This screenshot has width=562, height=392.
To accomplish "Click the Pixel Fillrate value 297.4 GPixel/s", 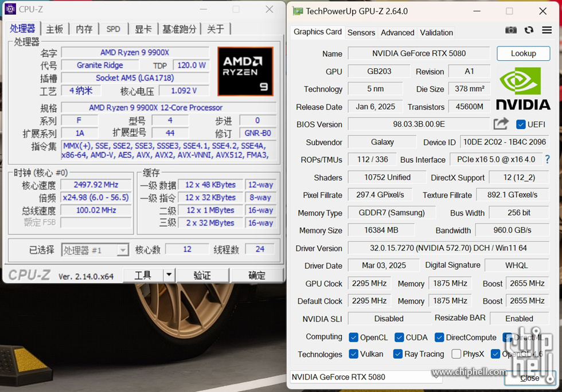I will (x=380, y=195).
